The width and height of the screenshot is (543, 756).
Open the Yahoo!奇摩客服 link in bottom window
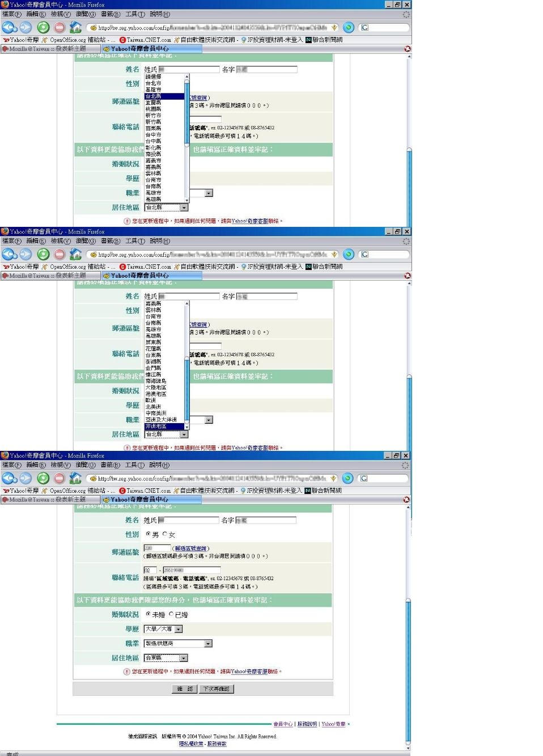coord(250,671)
